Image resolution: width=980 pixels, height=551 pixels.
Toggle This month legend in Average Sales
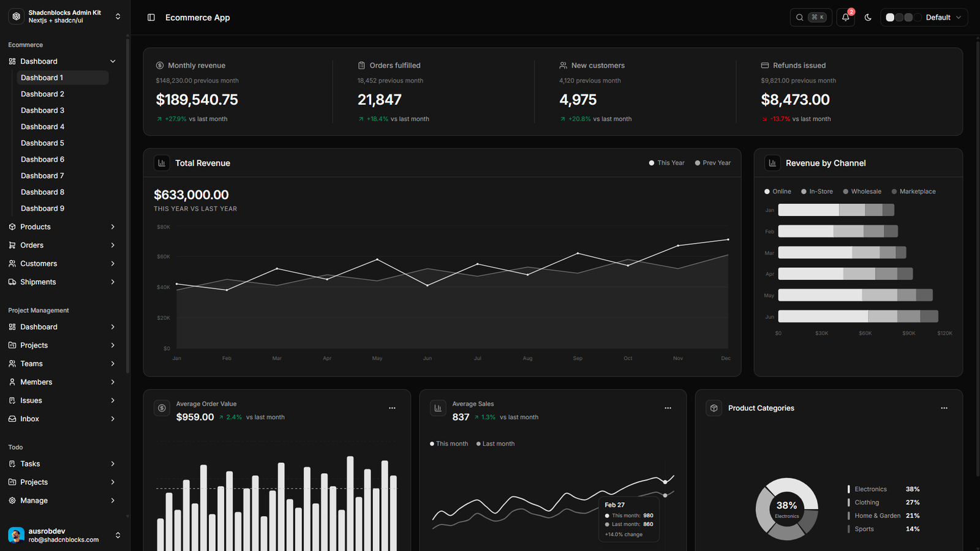449,444
